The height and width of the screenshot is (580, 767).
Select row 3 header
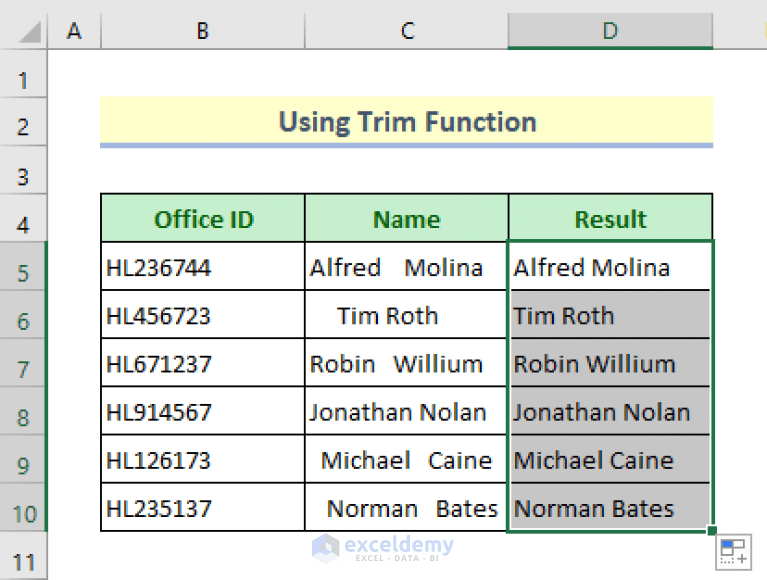pos(23,171)
